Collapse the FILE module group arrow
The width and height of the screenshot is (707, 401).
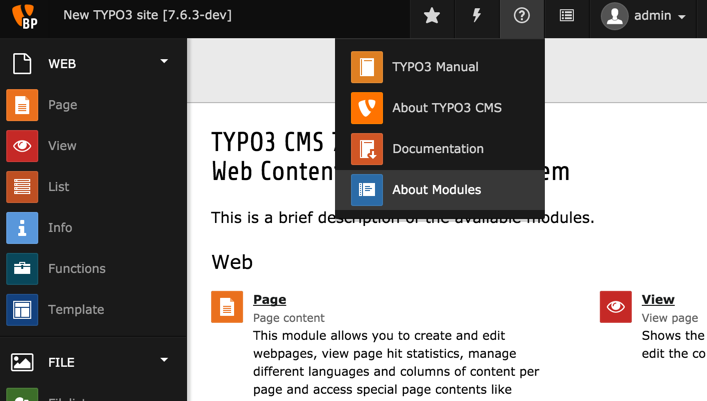click(x=164, y=360)
